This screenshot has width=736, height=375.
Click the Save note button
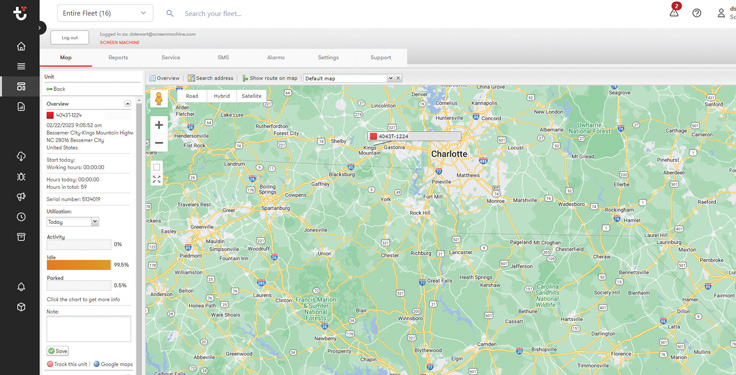[x=58, y=351]
